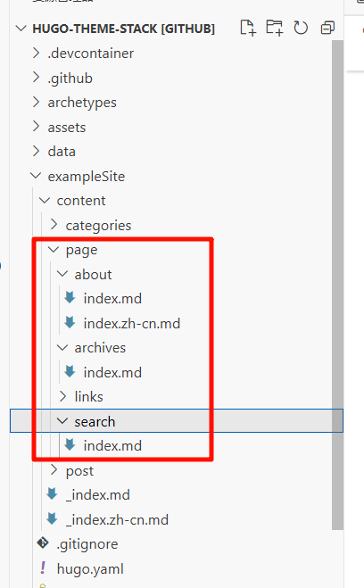This screenshot has width=364, height=588.
Task: Open index.md file name under search
Action: pos(112,445)
